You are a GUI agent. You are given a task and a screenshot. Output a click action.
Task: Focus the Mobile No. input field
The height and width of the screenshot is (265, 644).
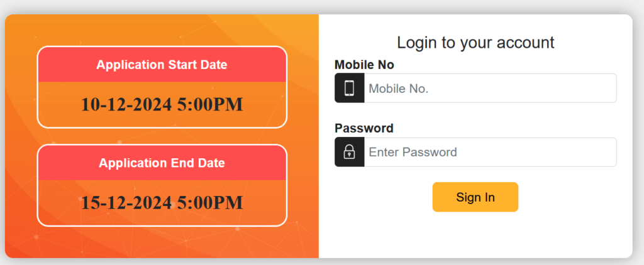pos(491,88)
